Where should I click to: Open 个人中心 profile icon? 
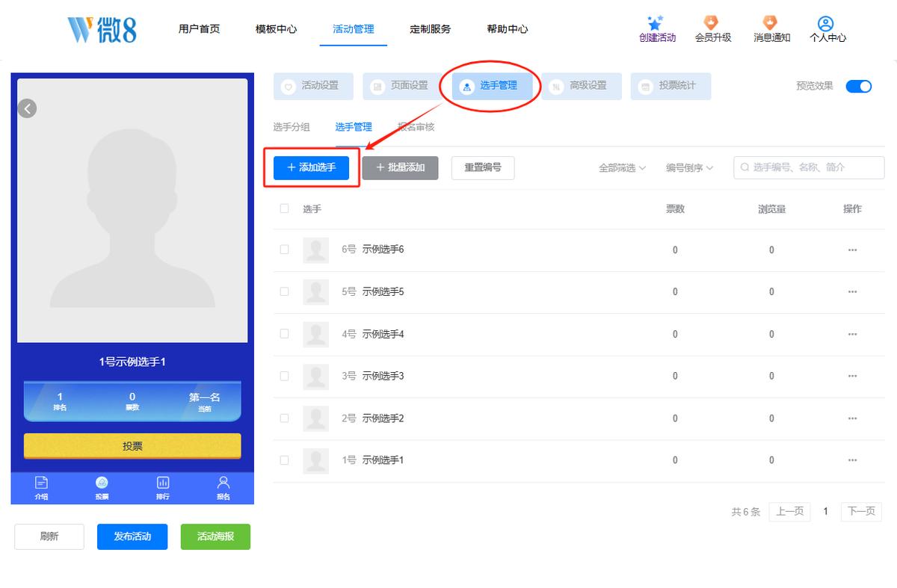[825, 23]
